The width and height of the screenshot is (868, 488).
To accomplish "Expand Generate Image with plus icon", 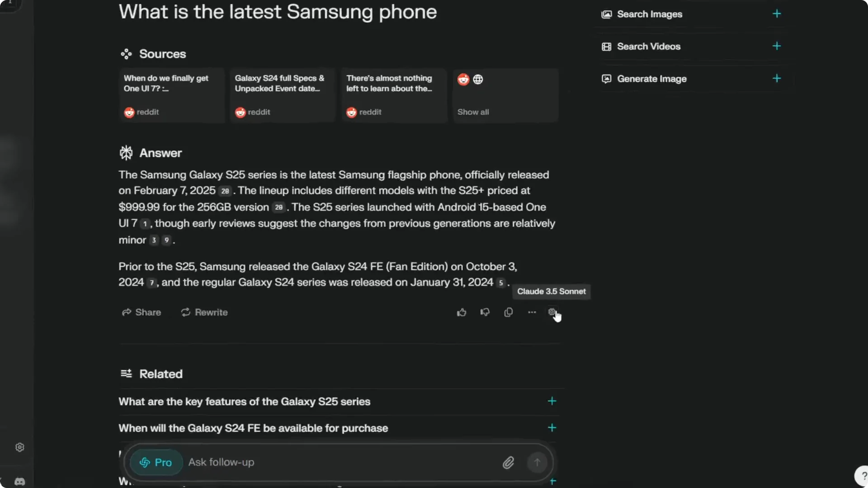I will tap(776, 79).
